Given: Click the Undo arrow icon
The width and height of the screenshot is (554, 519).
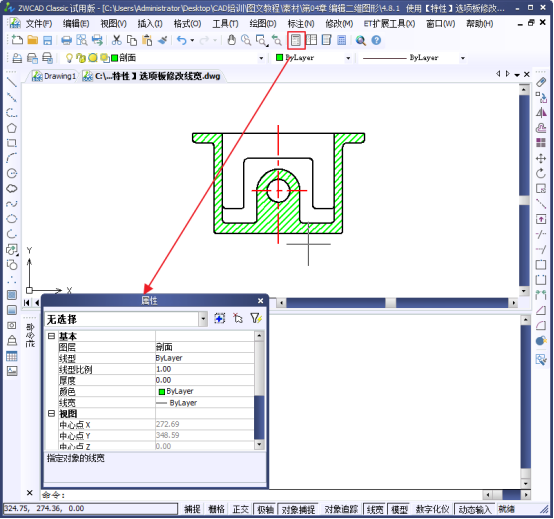Looking at the screenshot, I should point(182,40).
